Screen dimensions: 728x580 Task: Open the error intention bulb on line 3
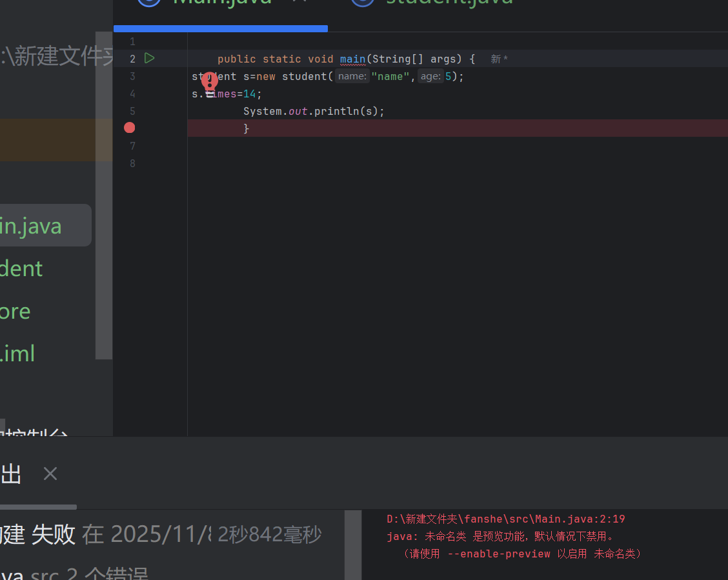click(x=210, y=82)
